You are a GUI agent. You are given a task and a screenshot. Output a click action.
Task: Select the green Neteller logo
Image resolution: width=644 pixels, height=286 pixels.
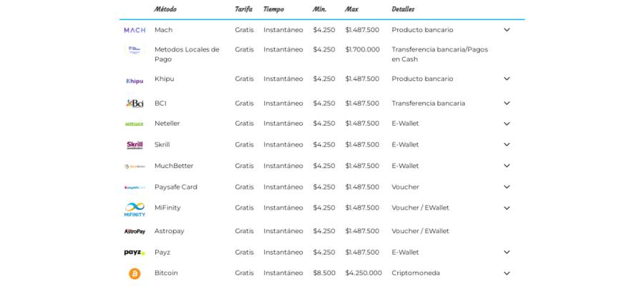(135, 124)
